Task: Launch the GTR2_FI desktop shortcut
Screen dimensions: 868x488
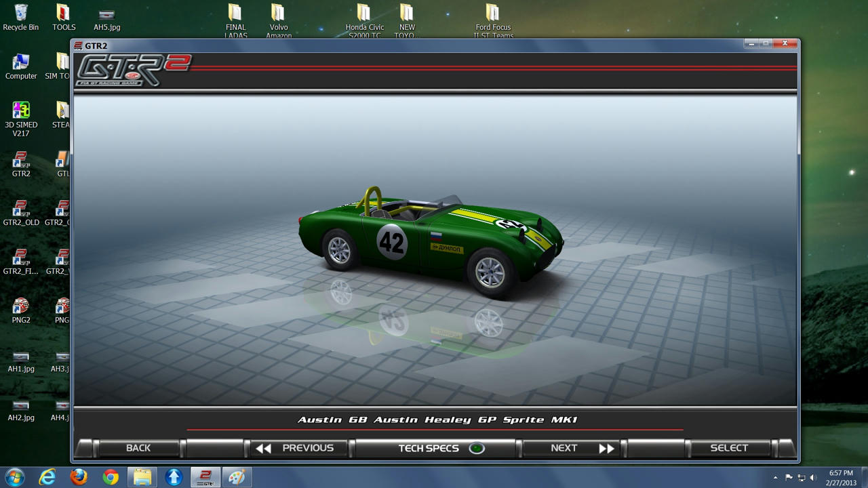Action: point(20,262)
